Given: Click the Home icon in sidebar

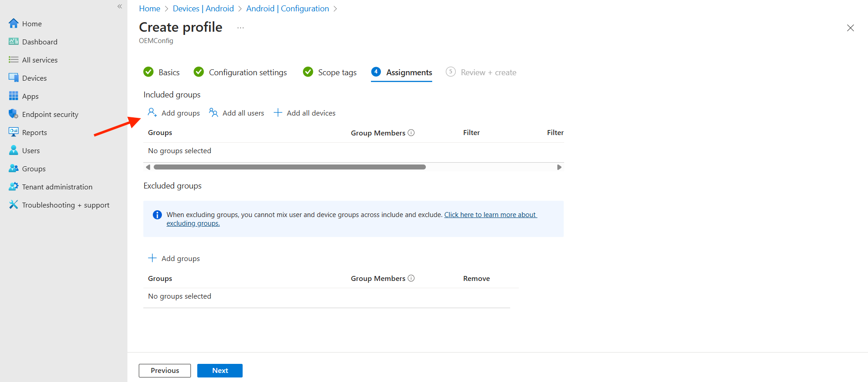Looking at the screenshot, I should pos(14,24).
